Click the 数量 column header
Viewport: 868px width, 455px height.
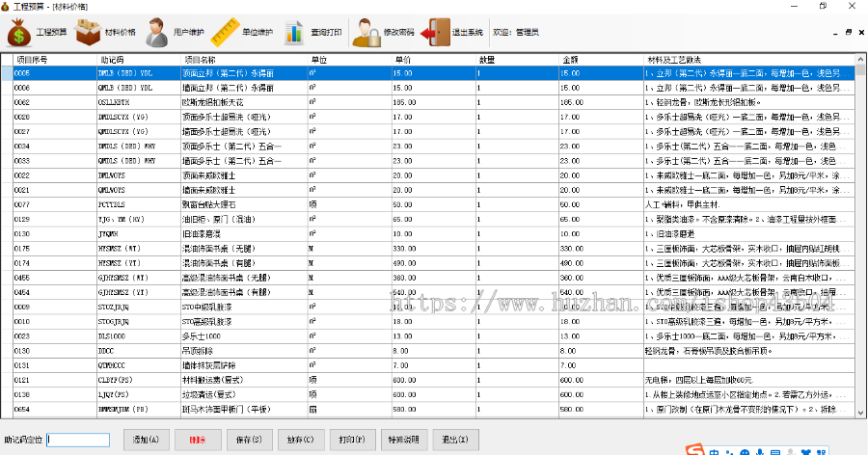tap(518, 59)
